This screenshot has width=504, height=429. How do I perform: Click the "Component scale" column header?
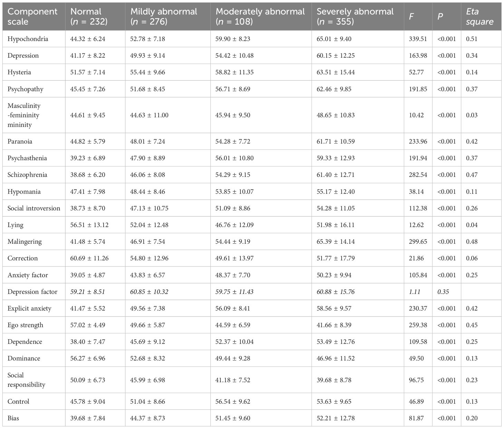[32, 16]
